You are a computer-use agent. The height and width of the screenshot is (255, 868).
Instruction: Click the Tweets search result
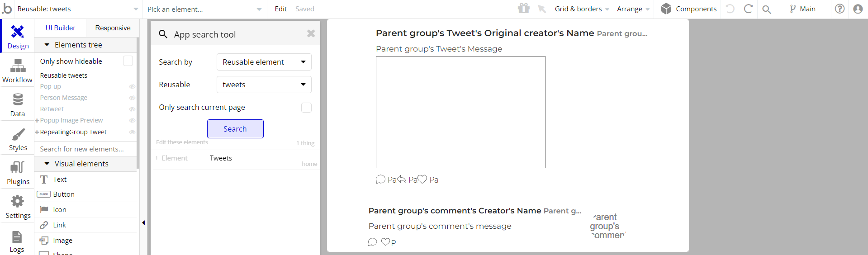[x=221, y=158]
